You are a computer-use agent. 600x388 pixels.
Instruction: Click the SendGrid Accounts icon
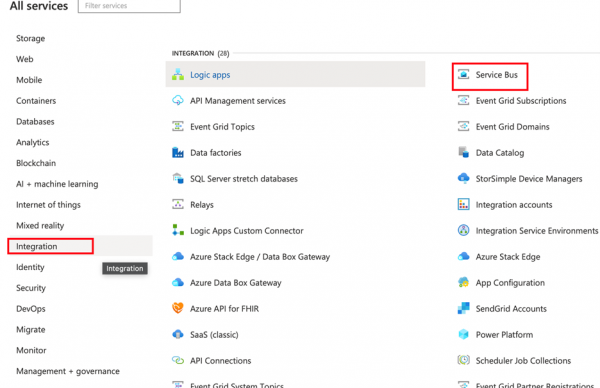point(463,308)
